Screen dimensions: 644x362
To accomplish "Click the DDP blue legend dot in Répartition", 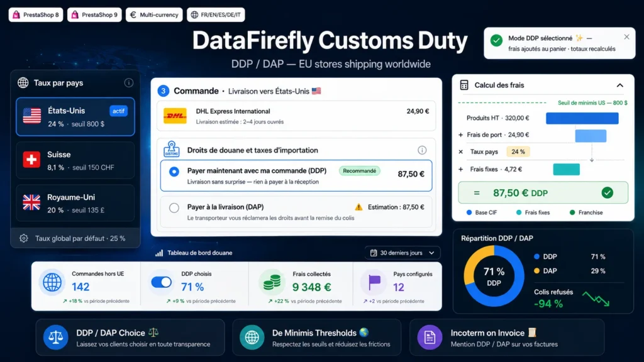I will coord(536,256).
